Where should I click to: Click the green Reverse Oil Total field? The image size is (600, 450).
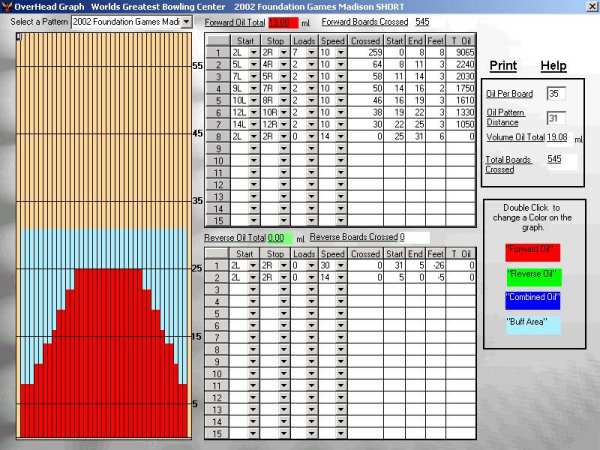(x=281, y=237)
